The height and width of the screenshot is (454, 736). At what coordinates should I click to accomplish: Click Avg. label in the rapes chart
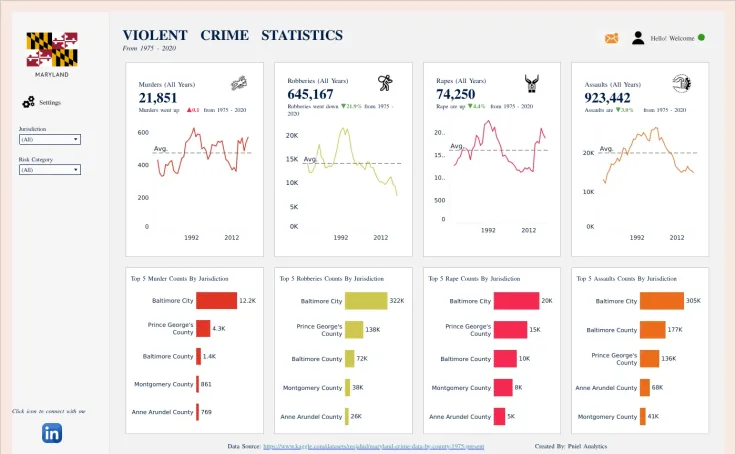tap(457, 146)
